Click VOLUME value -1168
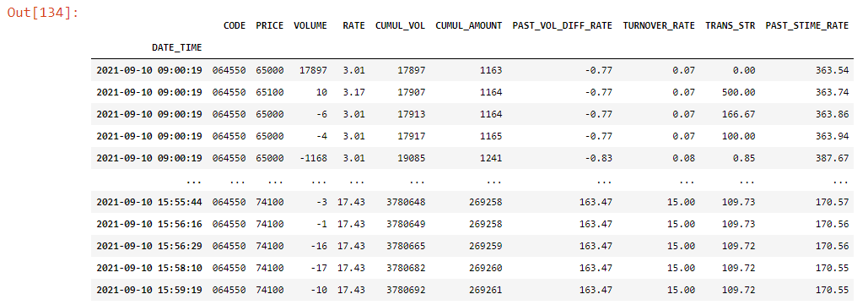This screenshot has width=868, height=305. point(313,158)
